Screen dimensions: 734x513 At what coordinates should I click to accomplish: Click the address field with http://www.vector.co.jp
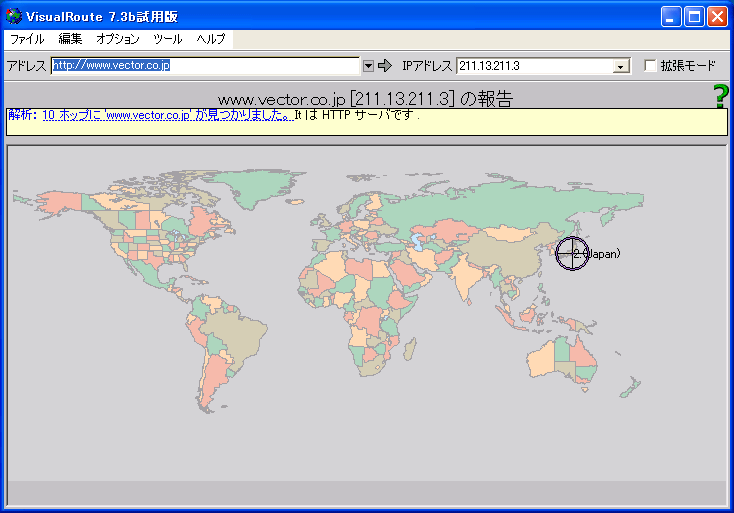click(x=205, y=66)
